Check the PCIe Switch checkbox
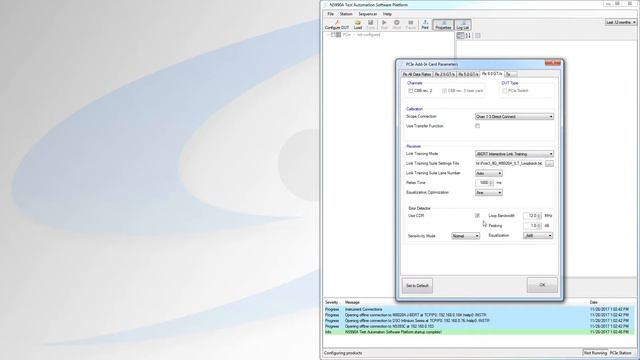The image size is (640, 360). click(x=504, y=91)
